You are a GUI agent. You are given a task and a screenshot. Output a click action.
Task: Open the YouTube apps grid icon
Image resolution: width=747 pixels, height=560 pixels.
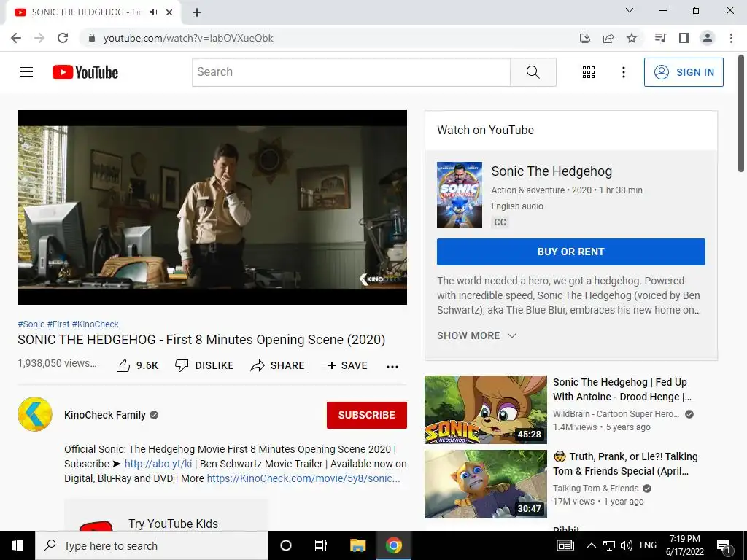tap(589, 72)
